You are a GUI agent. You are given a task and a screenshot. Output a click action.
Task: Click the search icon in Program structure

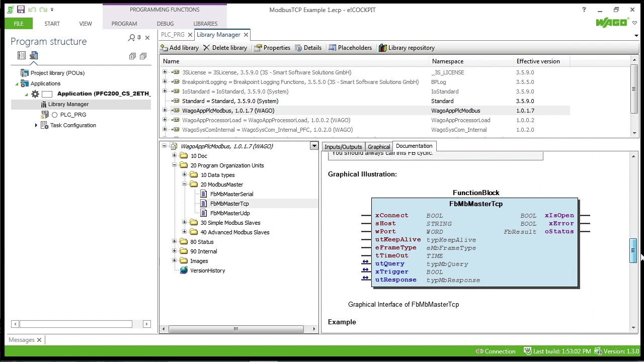[x=131, y=38]
